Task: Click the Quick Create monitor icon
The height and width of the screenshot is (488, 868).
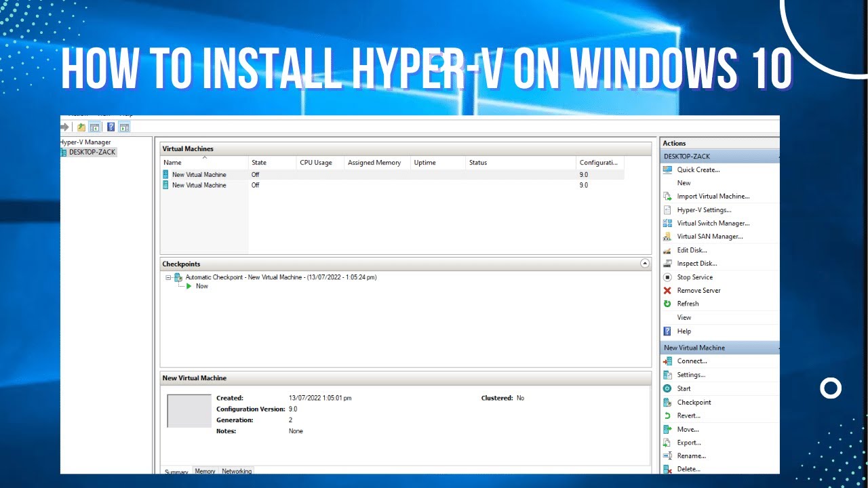Action: tap(667, 170)
